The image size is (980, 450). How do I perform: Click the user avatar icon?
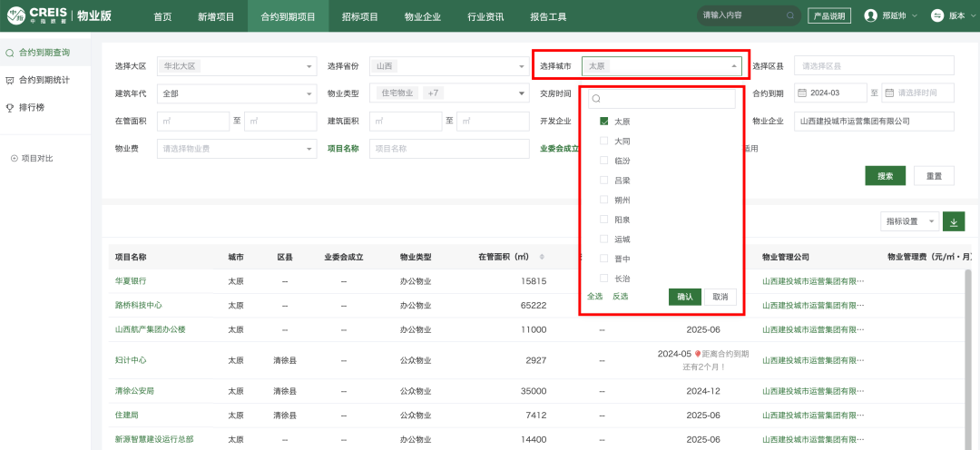coord(870,15)
